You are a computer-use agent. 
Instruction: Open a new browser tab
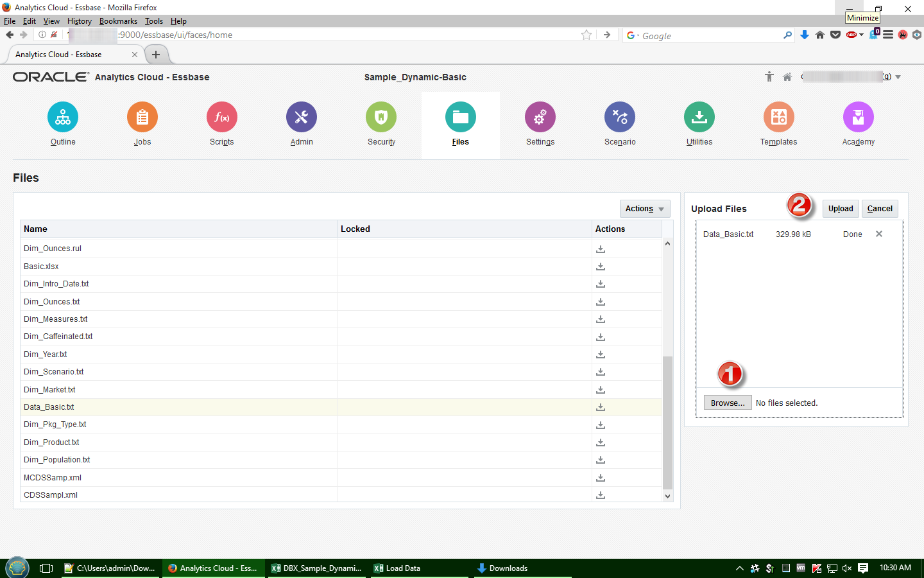pos(156,55)
